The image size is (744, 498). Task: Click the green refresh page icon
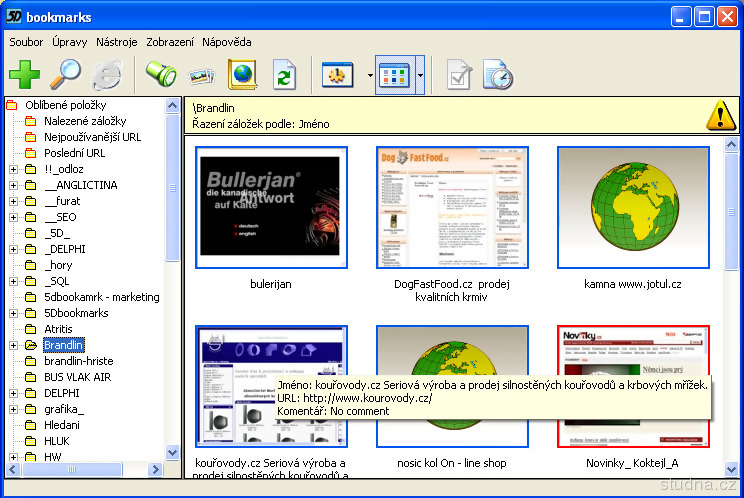tap(286, 75)
